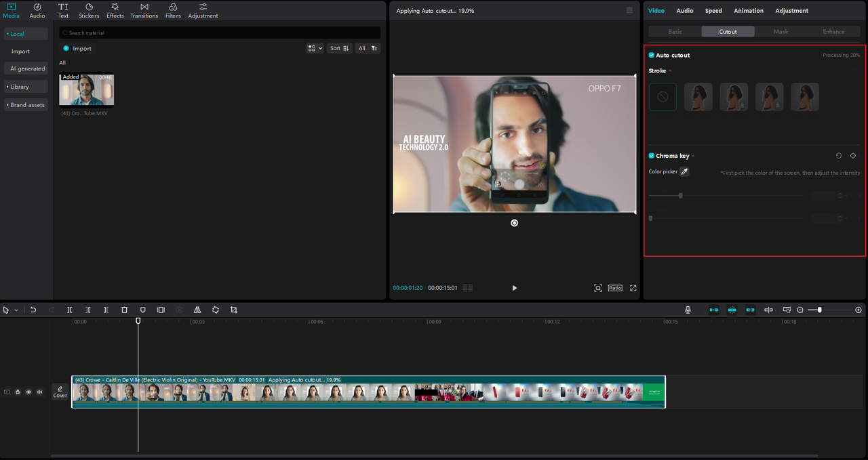Switch to the Mask tab

pos(781,32)
